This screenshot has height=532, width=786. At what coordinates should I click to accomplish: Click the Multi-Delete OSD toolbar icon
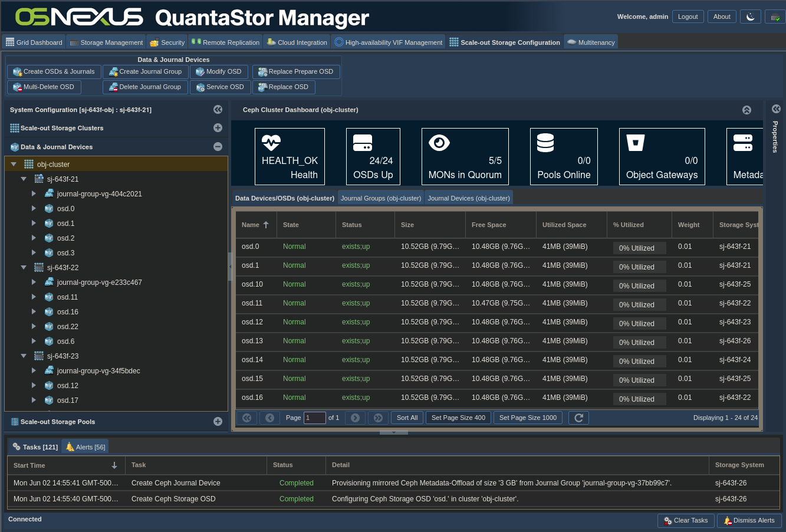[x=18, y=87]
